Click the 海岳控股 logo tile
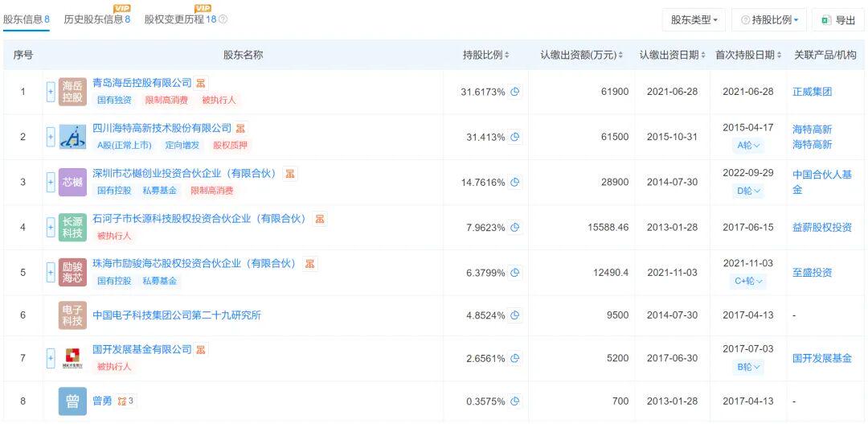868x424 pixels. (72, 92)
